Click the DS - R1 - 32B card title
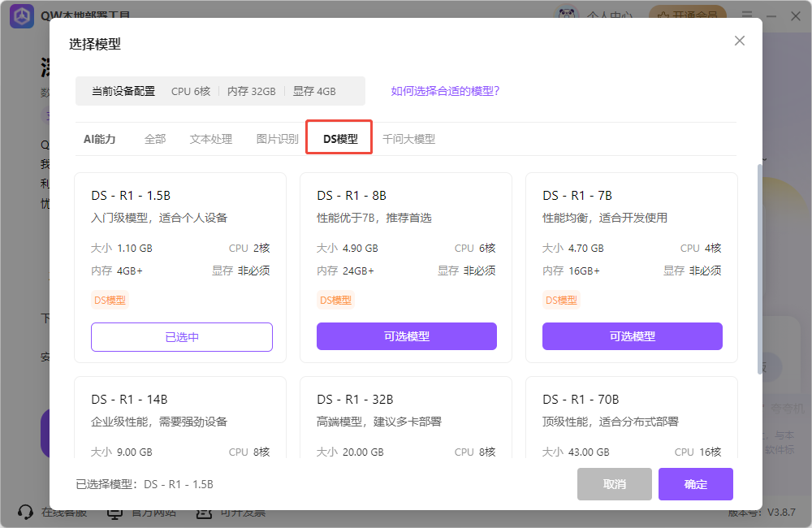This screenshot has height=528, width=812. coord(356,400)
